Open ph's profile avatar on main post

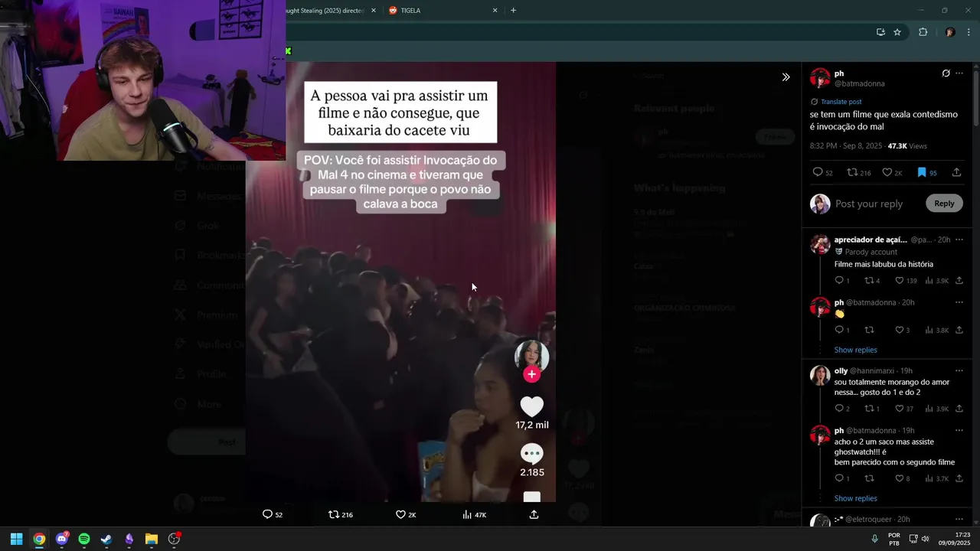tap(820, 78)
